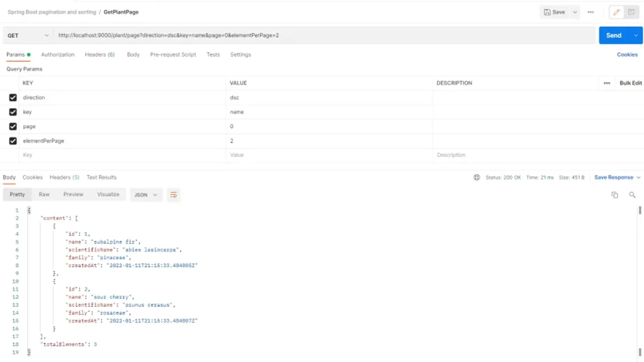Switch to the Authorization tab
The image size is (644, 362).
click(58, 55)
